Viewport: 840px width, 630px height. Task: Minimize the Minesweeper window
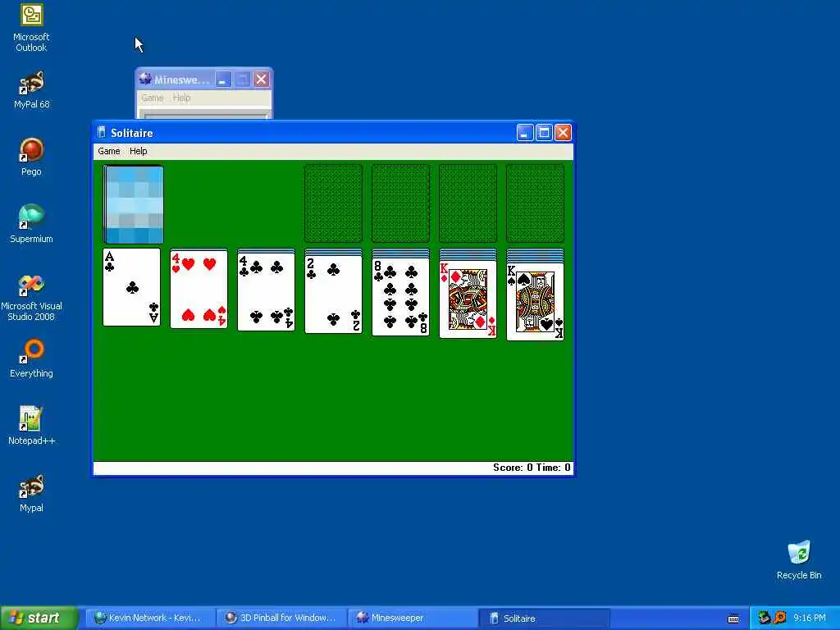(x=223, y=80)
